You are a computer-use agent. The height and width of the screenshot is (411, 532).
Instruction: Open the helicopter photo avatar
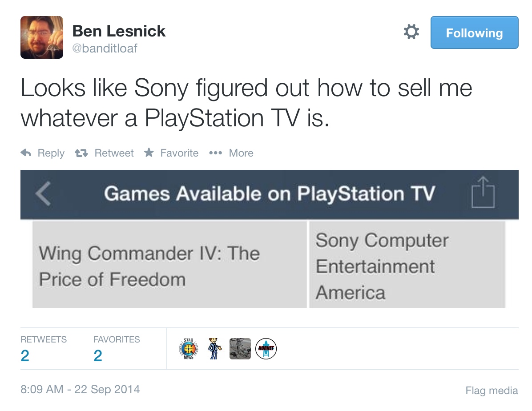(240, 349)
